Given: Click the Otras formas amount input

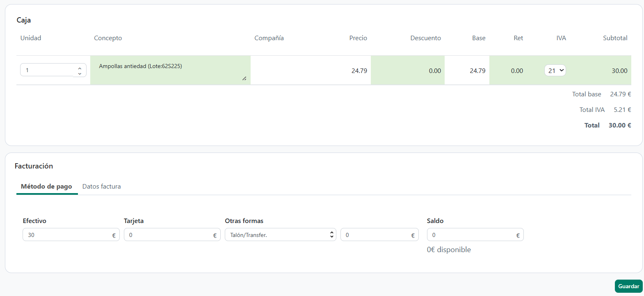Looking at the screenshot, I should click(x=375, y=235).
